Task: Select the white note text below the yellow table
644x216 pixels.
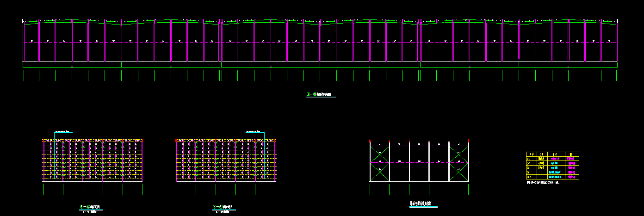Action: 543,183
